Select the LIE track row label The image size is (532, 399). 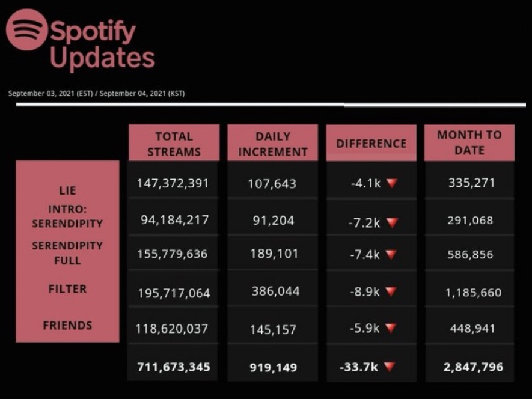(x=67, y=190)
